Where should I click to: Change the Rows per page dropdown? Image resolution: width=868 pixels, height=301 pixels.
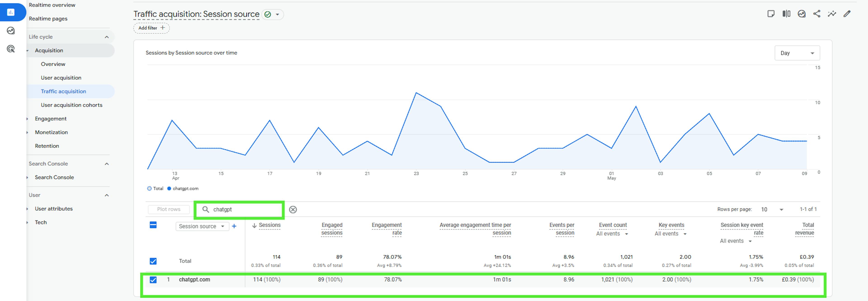[772, 209]
